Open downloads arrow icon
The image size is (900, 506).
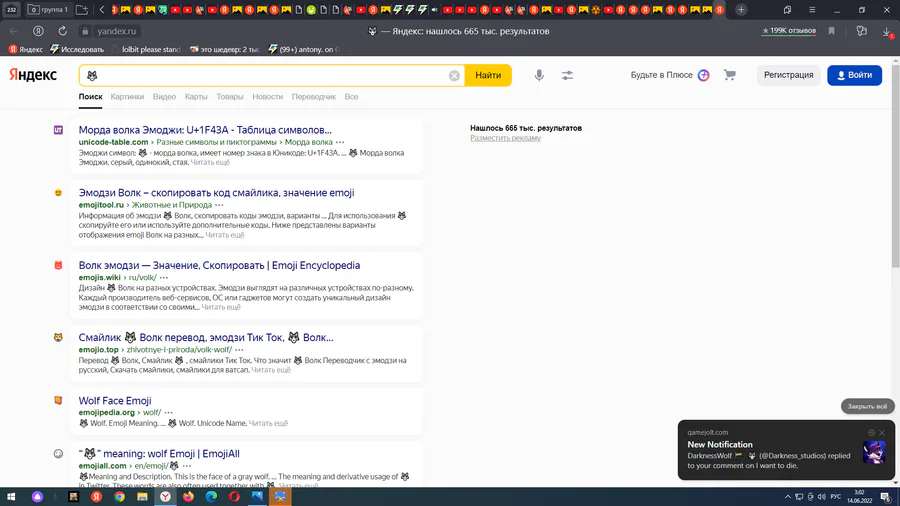click(887, 32)
